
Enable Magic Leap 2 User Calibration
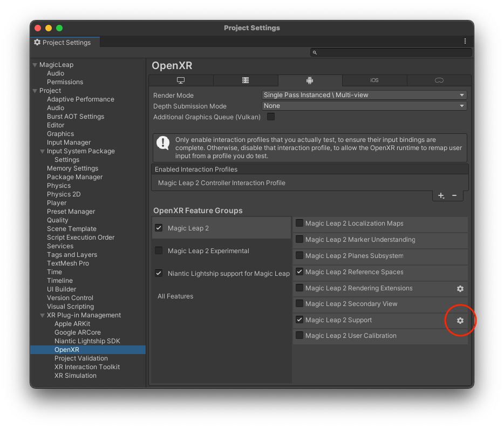coord(299,335)
